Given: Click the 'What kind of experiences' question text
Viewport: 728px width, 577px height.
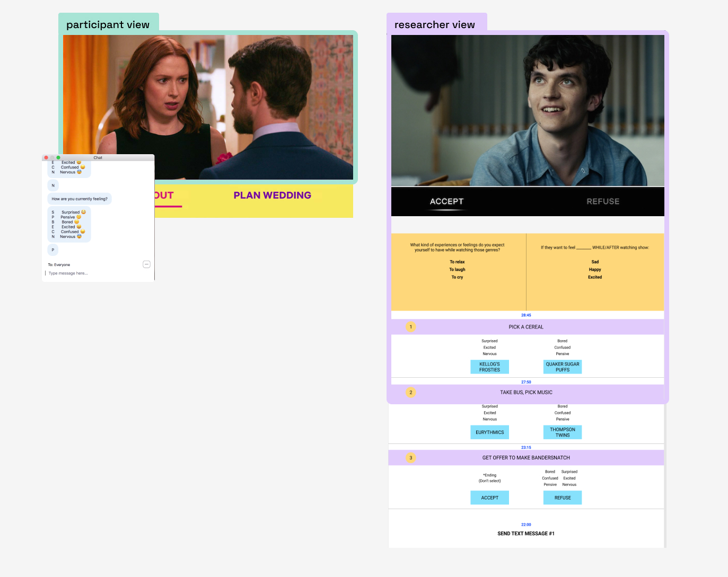Looking at the screenshot, I should tap(457, 247).
